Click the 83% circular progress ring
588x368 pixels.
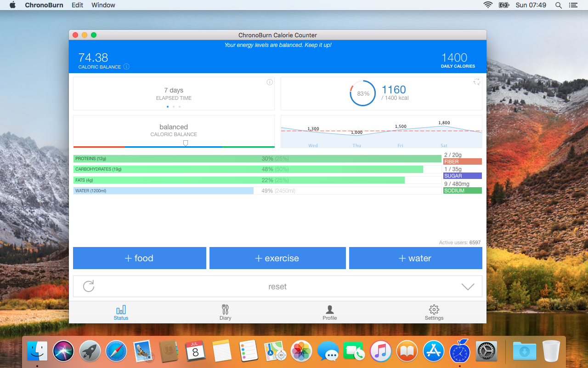(x=363, y=93)
